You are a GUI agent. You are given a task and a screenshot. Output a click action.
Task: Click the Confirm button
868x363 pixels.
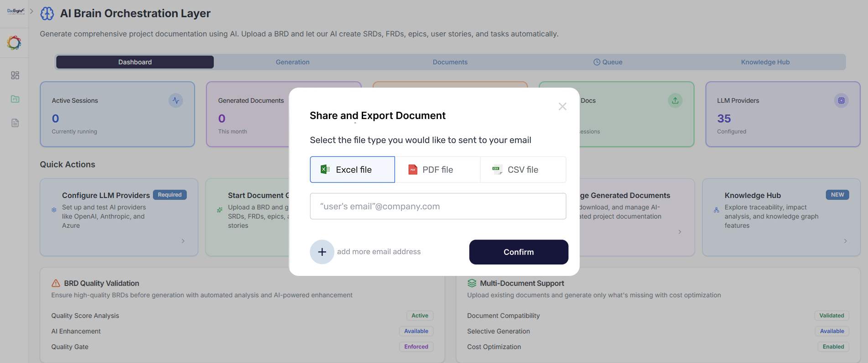(519, 252)
